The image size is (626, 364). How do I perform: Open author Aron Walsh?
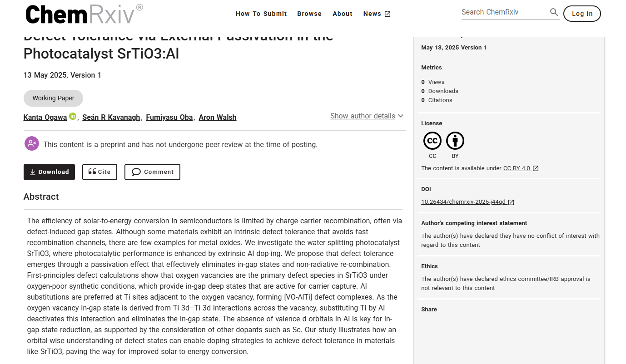click(218, 117)
